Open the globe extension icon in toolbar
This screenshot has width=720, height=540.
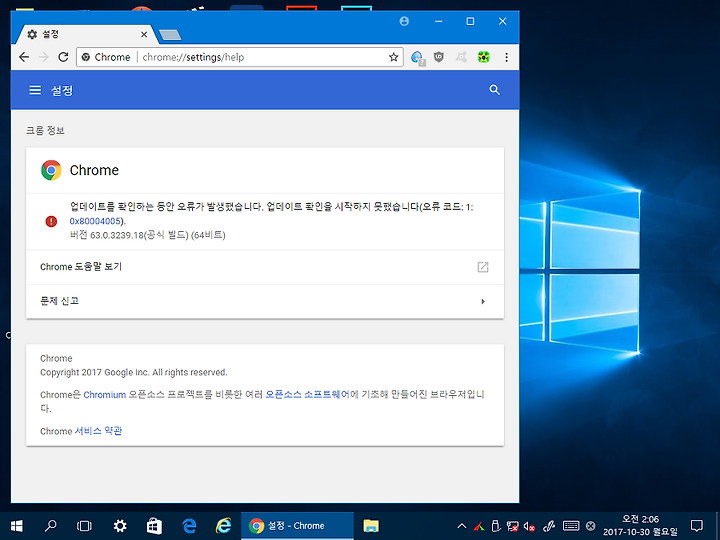417,57
